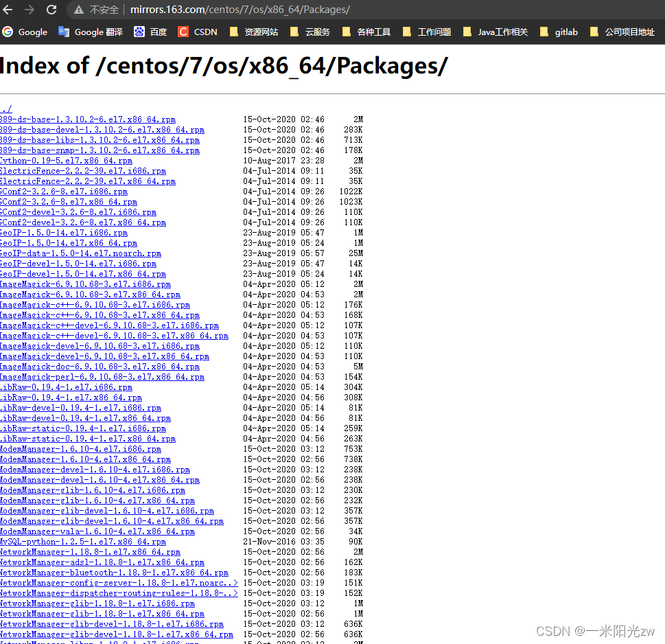The image size is (665, 644).
Task: Download NetworkManager-config-server noarch rpm
Action: [x=119, y=583]
